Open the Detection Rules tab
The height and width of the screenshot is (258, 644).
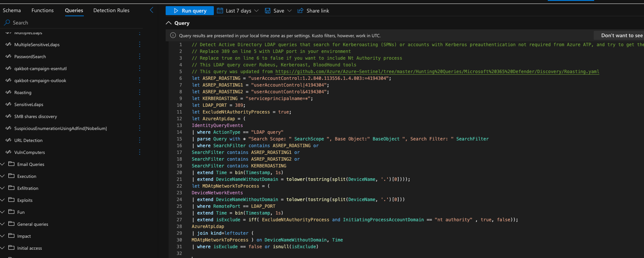[x=111, y=10]
